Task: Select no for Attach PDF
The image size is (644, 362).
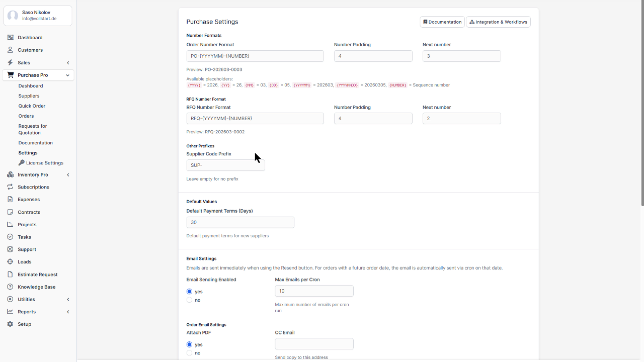Action: (x=189, y=353)
